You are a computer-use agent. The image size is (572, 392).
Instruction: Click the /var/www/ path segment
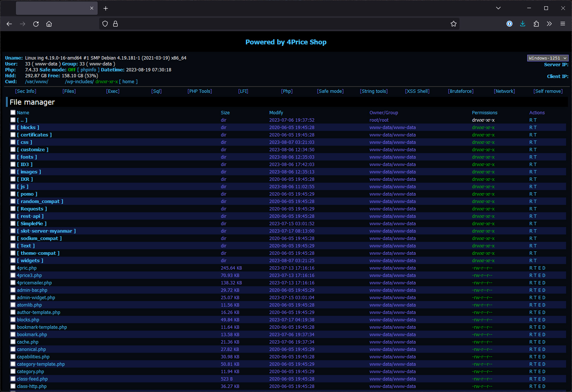click(x=37, y=82)
